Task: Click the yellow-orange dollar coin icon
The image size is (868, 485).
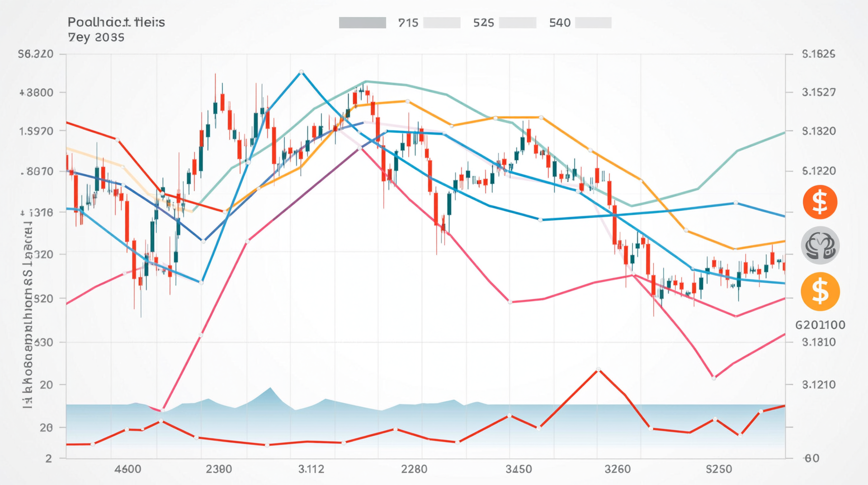Action: (x=820, y=291)
